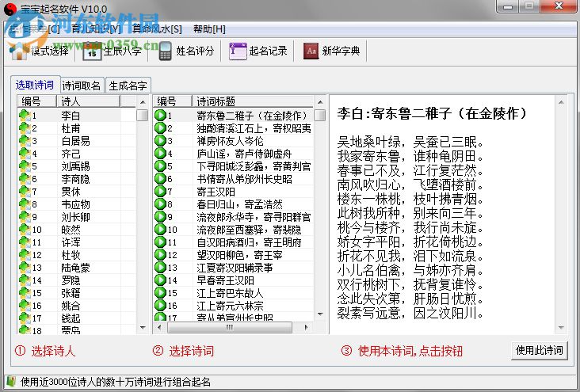580x392 pixels.
Task: Click poem text pane scroll up arrow
Action: point(561,102)
